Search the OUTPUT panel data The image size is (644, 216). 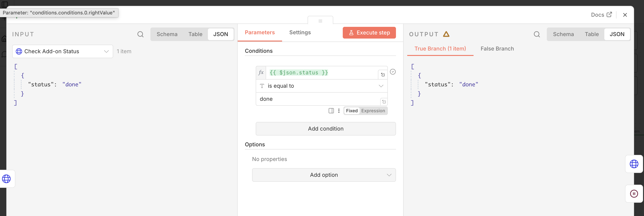537,34
